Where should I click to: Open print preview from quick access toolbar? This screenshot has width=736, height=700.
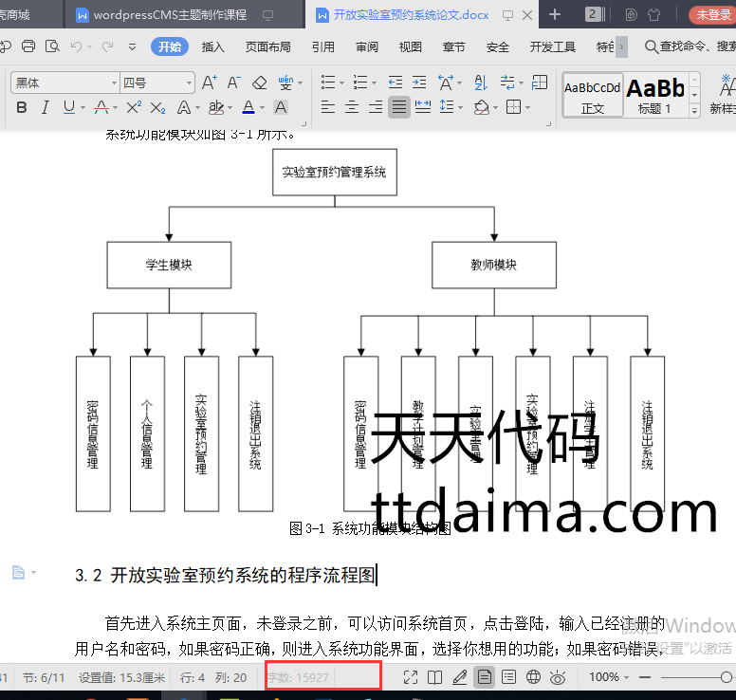52,46
